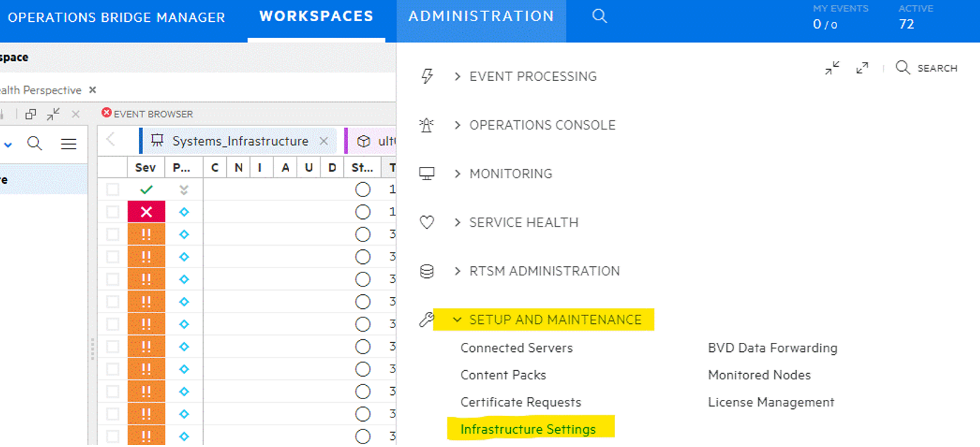The image size is (980, 447).
Task: Click the red X Event Browser icon
Action: (106, 113)
